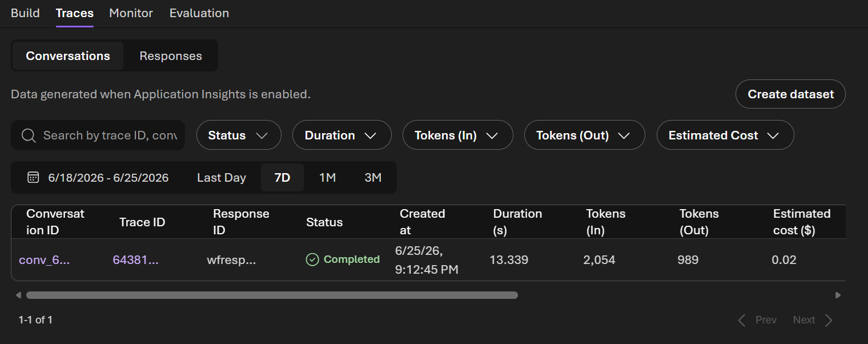
Task: Click the search magnifier icon
Action: click(29, 135)
